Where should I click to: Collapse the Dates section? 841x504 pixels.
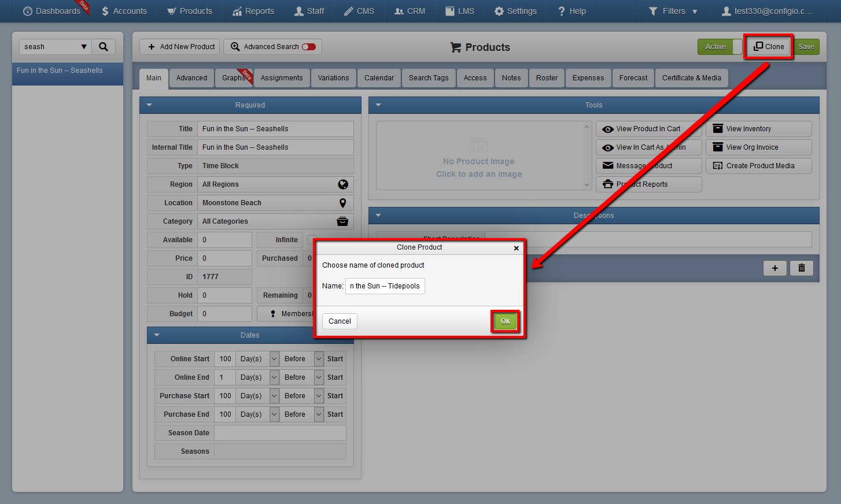point(157,335)
